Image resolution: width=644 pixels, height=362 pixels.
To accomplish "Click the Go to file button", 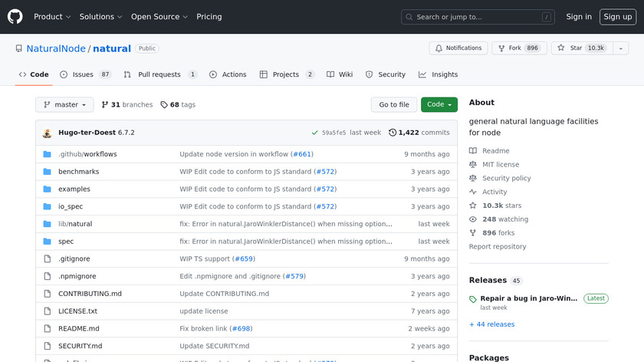I will 394,105.
